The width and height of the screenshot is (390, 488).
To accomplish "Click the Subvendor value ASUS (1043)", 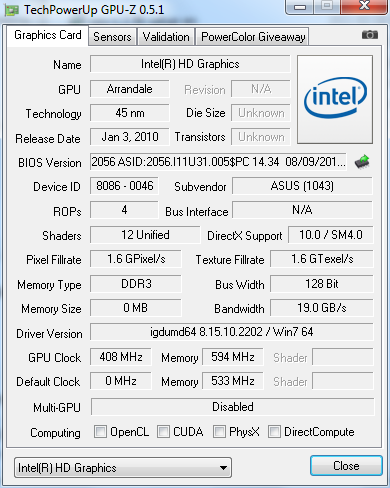I will [x=302, y=186].
